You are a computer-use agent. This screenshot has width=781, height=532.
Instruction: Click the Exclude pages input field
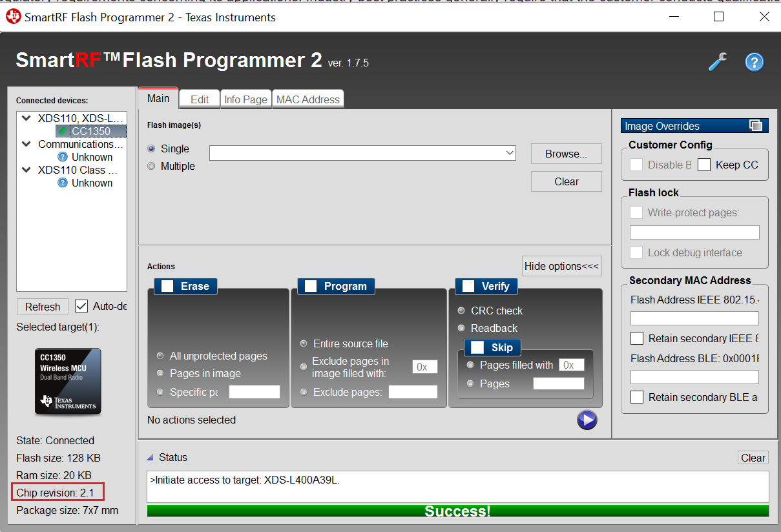(x=413, y=392)
